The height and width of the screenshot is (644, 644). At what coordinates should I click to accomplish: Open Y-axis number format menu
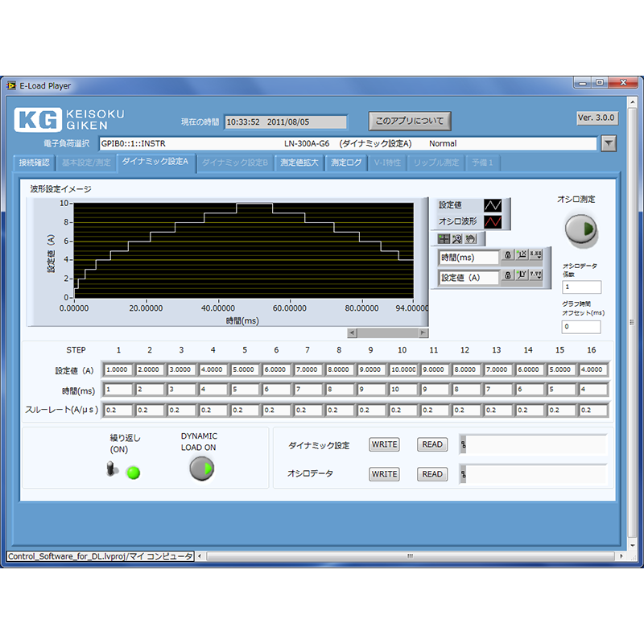click(535, 276)
